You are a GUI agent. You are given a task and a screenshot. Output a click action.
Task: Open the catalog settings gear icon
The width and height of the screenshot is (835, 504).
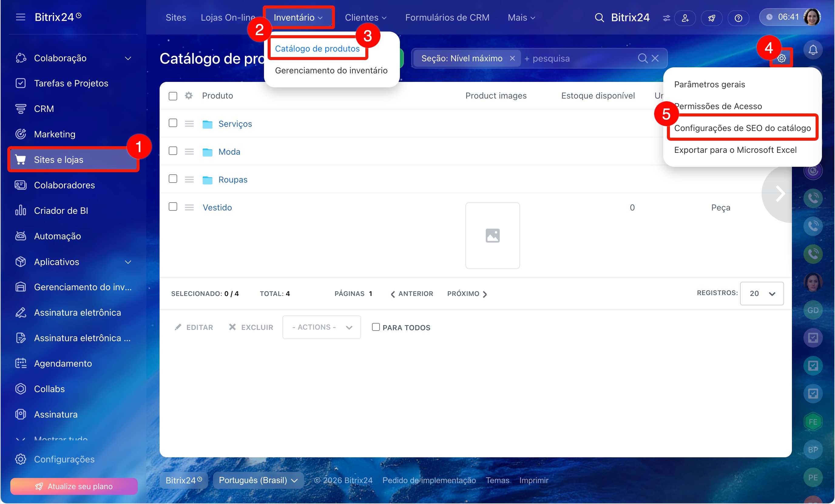coord(782,58)
